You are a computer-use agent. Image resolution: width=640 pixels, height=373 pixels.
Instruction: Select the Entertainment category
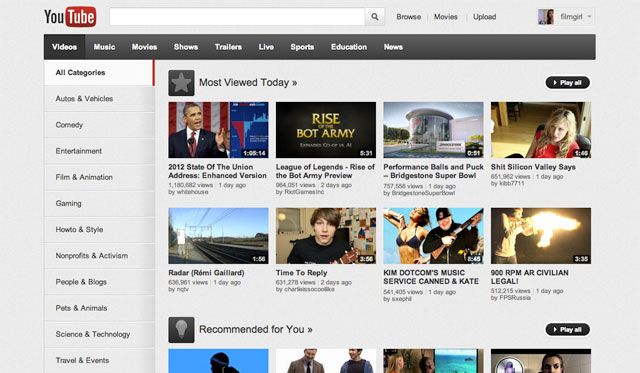99,151
